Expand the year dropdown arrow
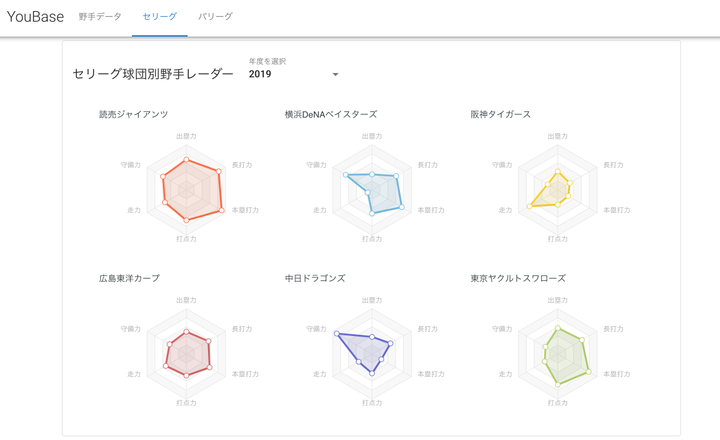This screenshot has height=440, width=720. click(x=335, y=75)
